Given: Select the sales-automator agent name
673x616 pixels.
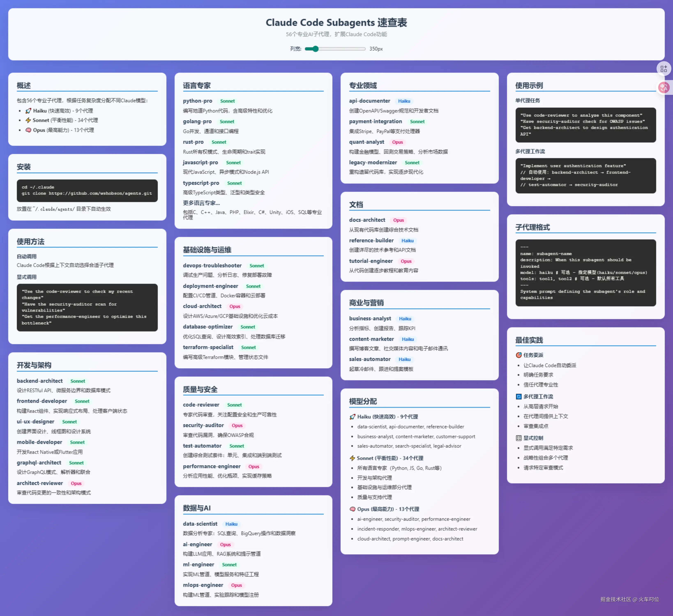Looking at the screenshot, I should click(370, 359).
